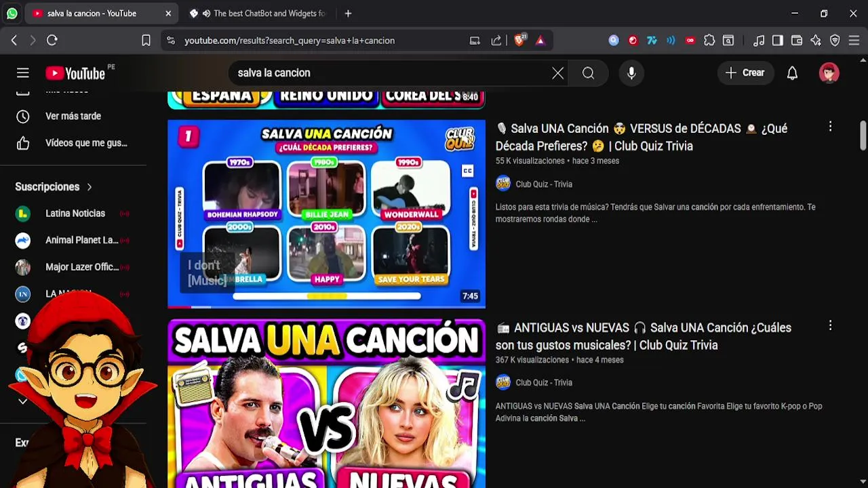Open the Brave Shields lion icon
The height and width of the screenshot is (488, 868).
point(519,41)
